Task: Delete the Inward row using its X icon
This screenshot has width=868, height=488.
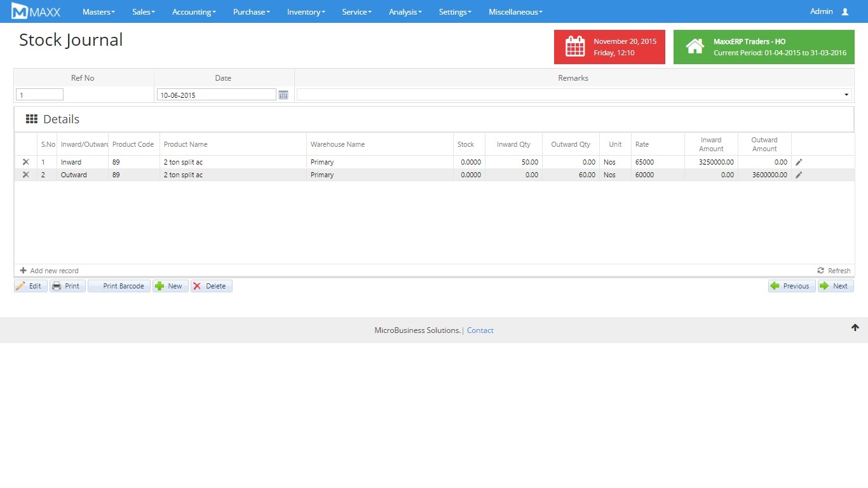Action: tap(25, 162)
